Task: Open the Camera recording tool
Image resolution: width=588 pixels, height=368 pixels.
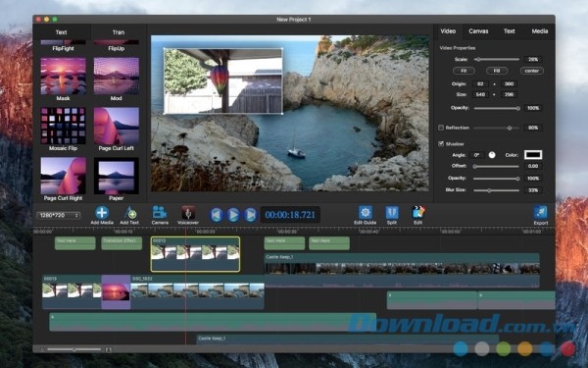Action: coord(160,213)
